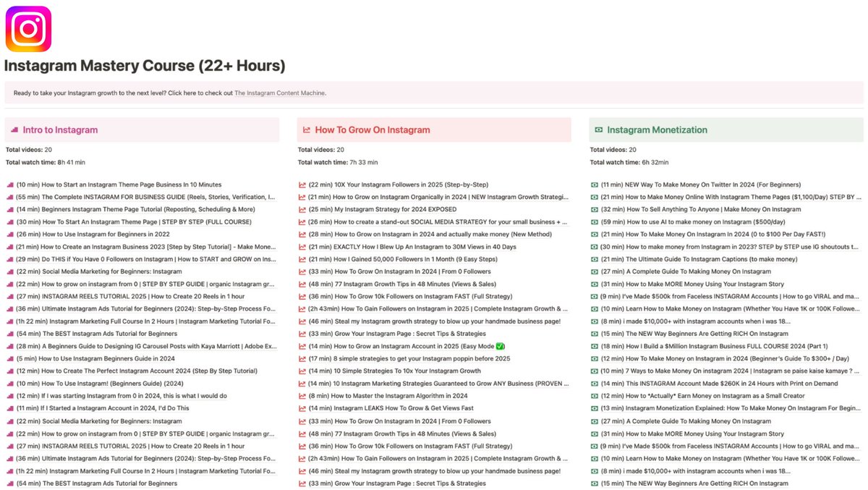Click 'Total videos: 20' under How To Grow On Instagram
The image size is (868, 490).
[x=321, y=150]
